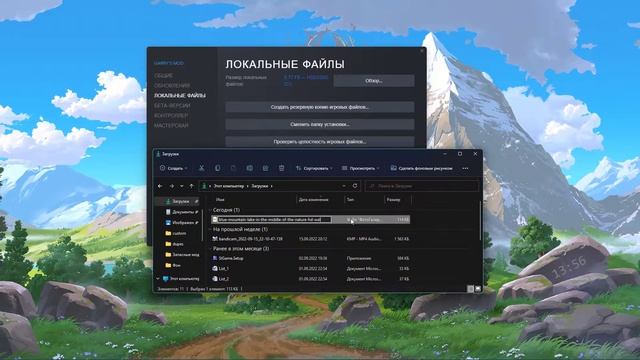Click Сменить папку установки button in Steam

[x=320, y=124]
